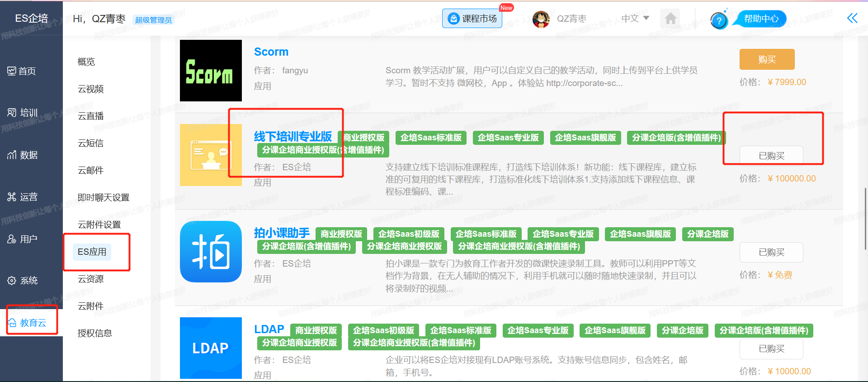
Task: Select 教育云 in the sidebar
Action: click(x=27, y=323)
